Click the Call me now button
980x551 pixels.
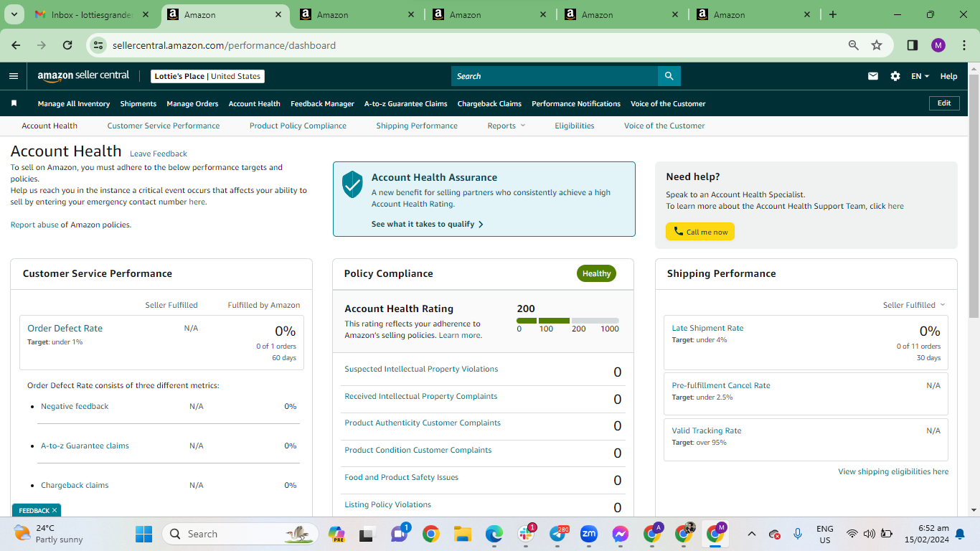point(700,232)
